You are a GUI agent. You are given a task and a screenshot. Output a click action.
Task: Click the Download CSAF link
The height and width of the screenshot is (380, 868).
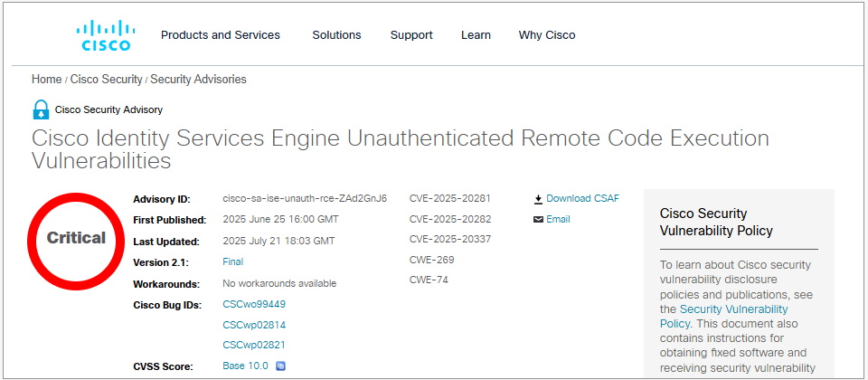[x=583, y=199]
